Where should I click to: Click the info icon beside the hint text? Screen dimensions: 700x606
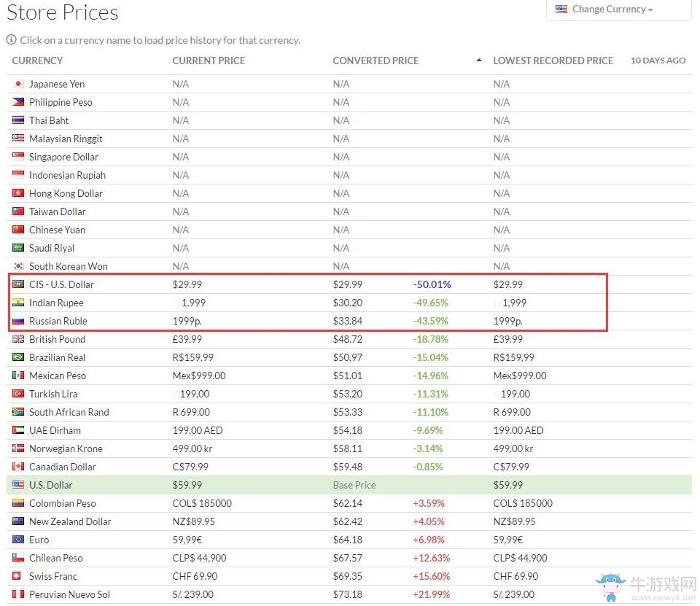pyautogui.click(x=11, y=40)
